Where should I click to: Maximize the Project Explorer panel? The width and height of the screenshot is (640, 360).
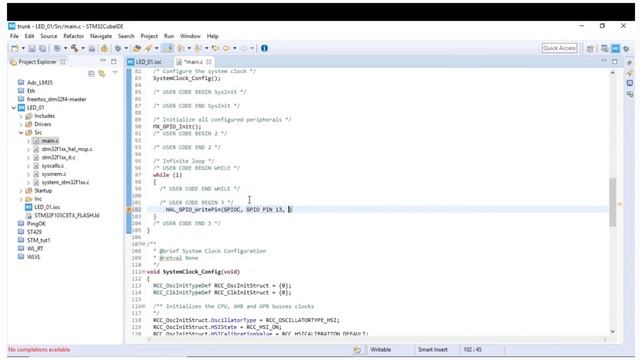point(114,61)
